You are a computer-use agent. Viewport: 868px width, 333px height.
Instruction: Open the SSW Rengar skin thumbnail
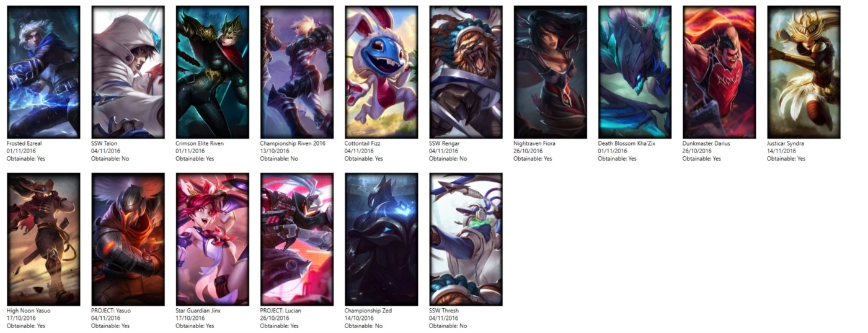pos(466,72)
